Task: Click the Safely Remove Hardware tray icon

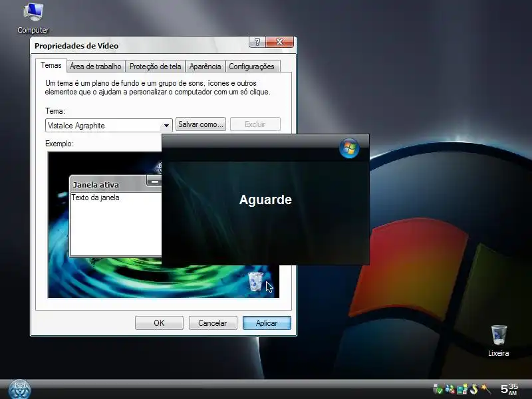Action: click(x=438, y=389)
